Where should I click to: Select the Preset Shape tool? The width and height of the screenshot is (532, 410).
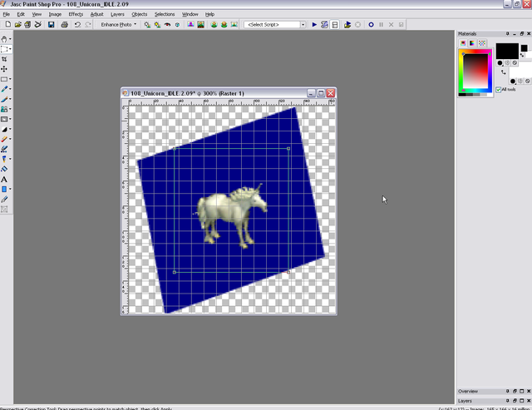coord(4,189)
